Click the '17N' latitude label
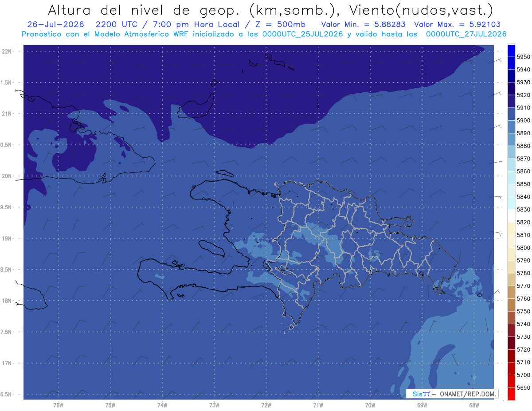This screenshot has height=411, width=532. [7, 363]
